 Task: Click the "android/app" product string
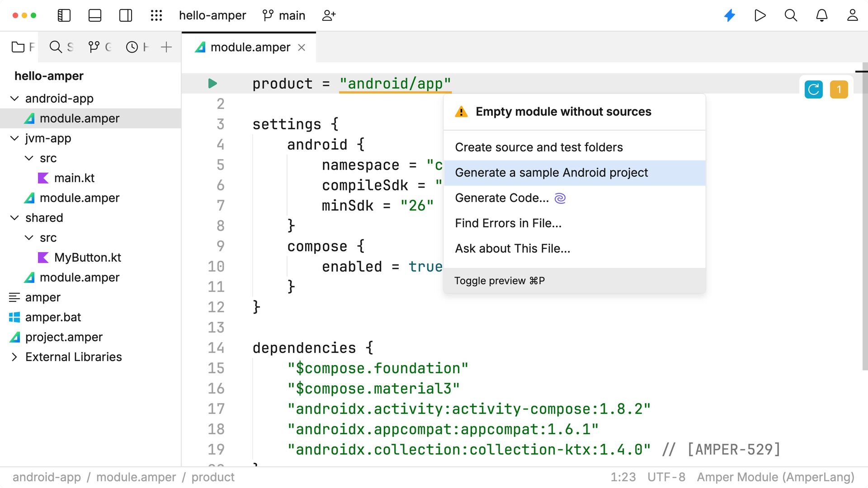(395, 84)
